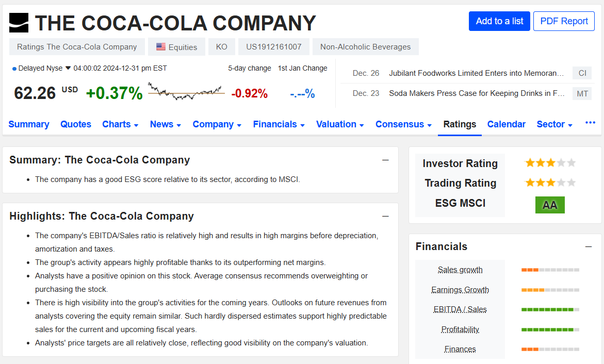This screenshot has height=364, width=604.
Task: Collapse the Summary section
Action: click(385, 160)
